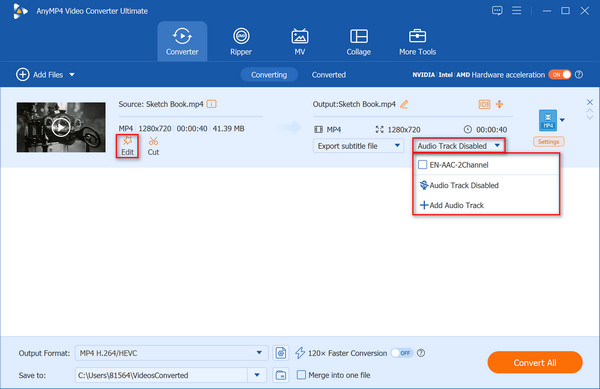Click the compress video icon
The height and width of the screenshot is (389, 600).
499,104
